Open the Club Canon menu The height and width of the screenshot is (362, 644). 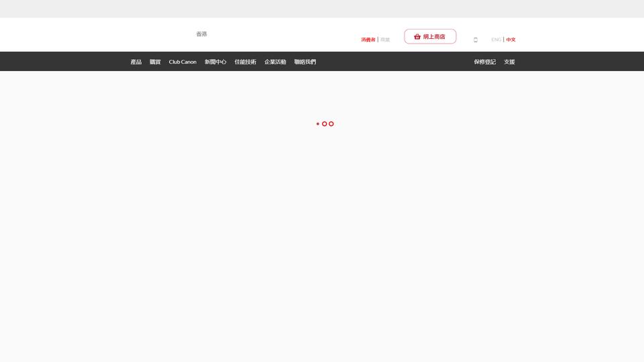point(182,62)
